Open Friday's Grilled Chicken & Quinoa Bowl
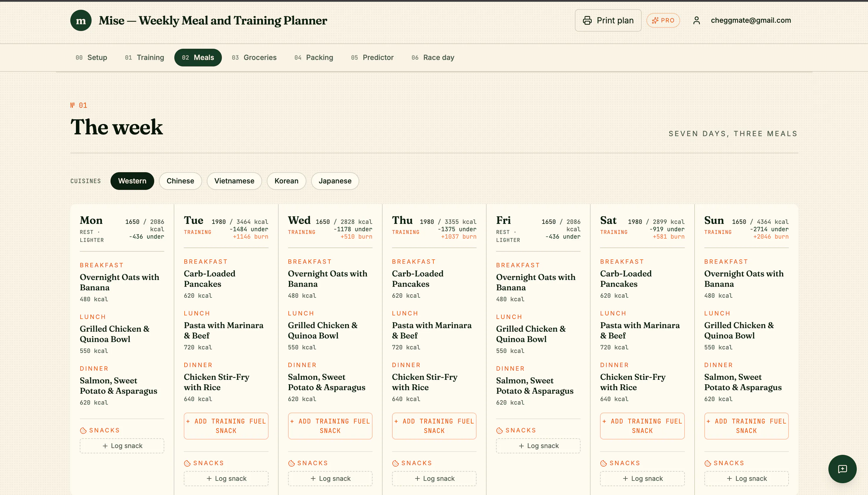Viewport: 868px width, 495px height. click(x=531, y=334)
